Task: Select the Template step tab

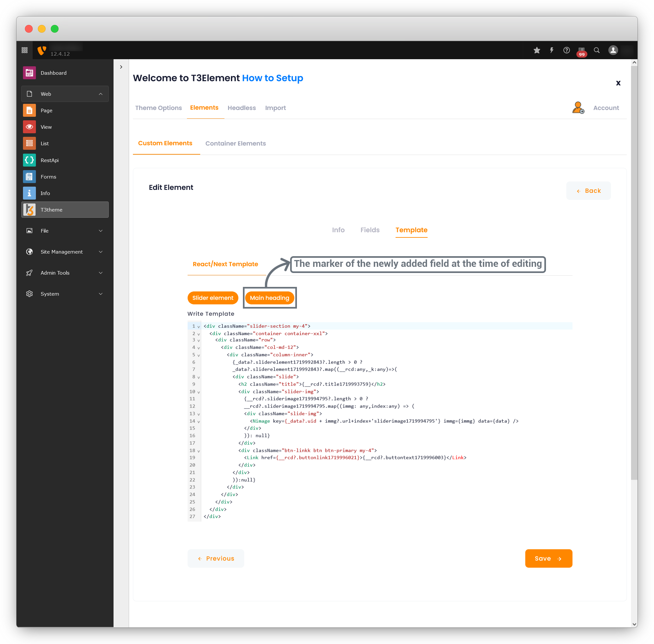Action: [411, 230]
